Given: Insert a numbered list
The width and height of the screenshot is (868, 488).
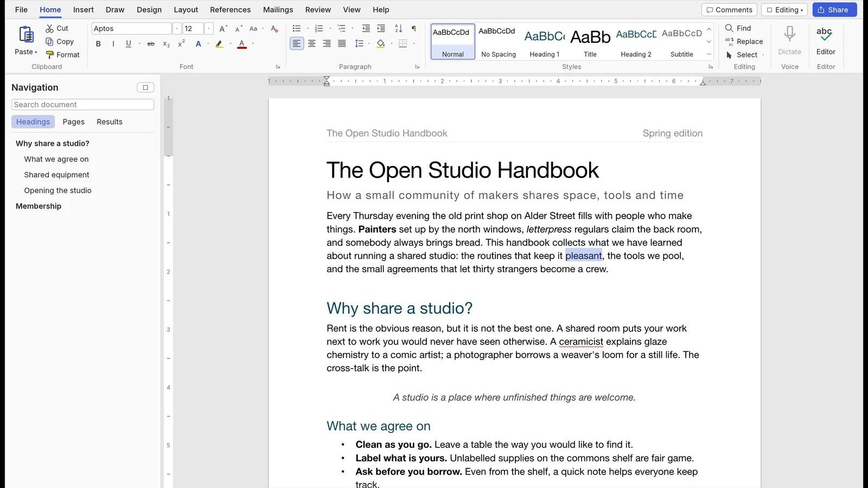Looking at the screenshot, I should 319,29.
